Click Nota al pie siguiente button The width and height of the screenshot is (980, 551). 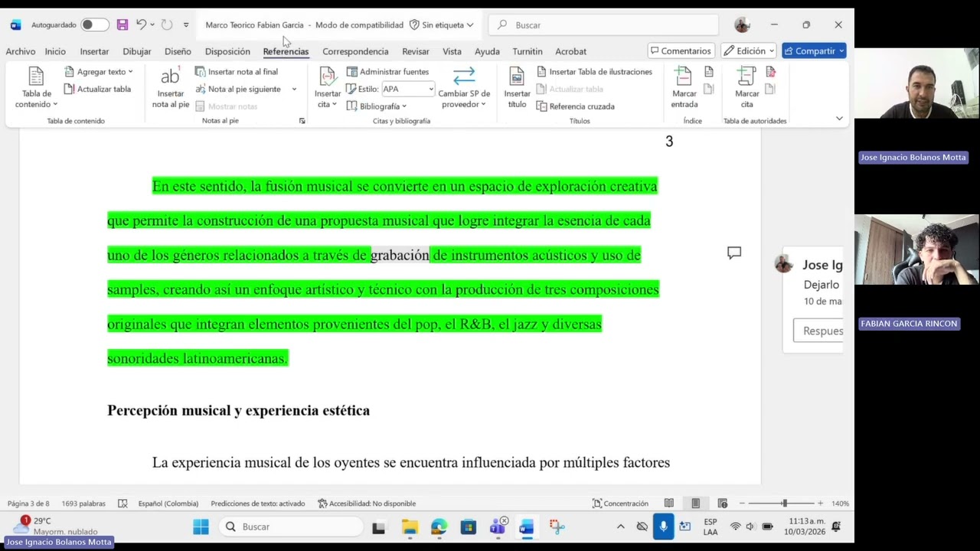238,89
